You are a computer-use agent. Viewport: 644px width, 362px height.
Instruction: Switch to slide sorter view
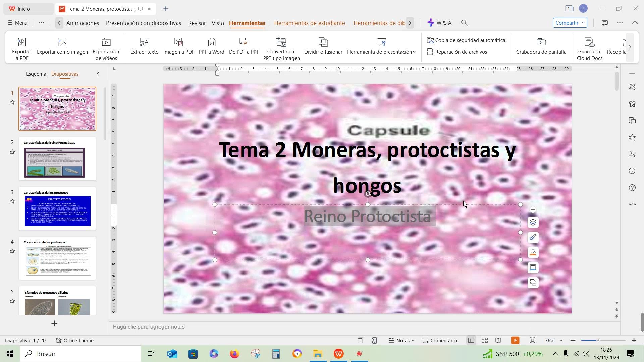[485, 341]
